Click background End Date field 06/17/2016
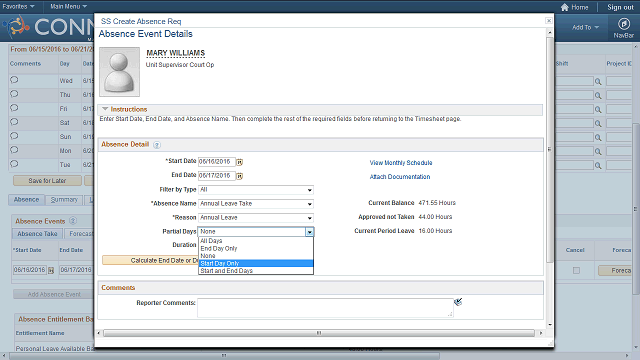This screenshot has height=360, width=640. point(76,270)
